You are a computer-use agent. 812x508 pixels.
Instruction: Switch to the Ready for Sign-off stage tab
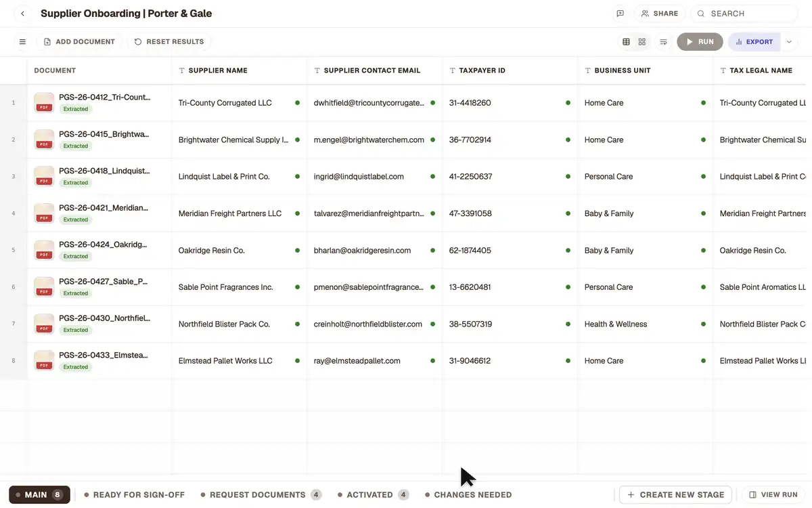[x=134, y=495]
